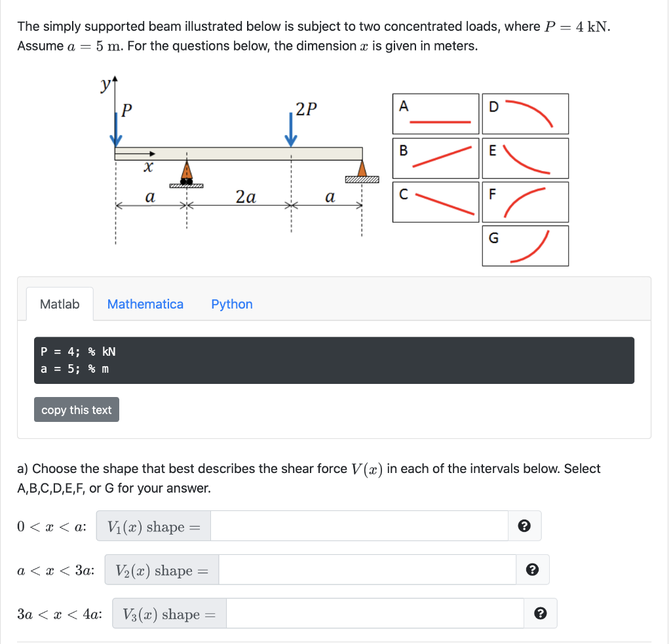Select shape option A with horizontal line
671x644 pixels.
click(435, 113)
